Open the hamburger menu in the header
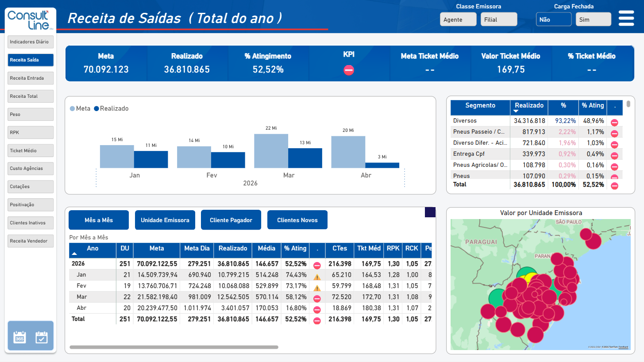 coord(626,19)
